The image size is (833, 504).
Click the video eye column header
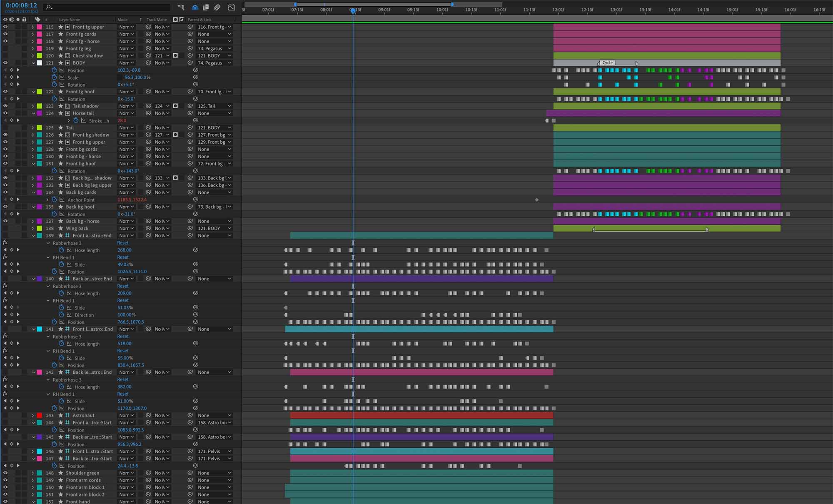5,19
